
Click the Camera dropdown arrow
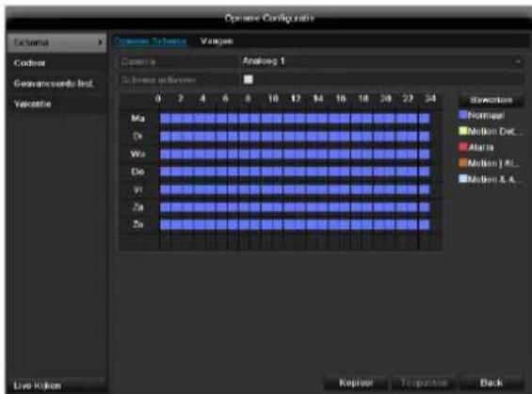[518, 62]
